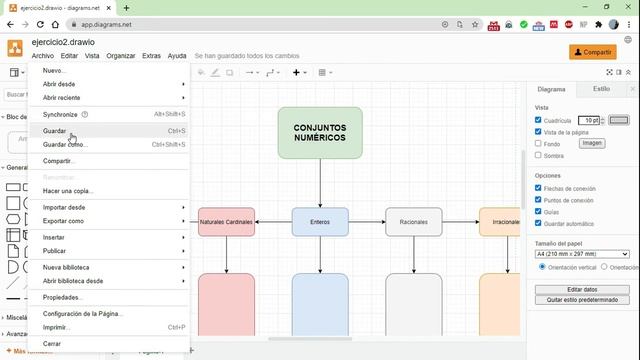Image resolution: width=640 pixels, height=360 pixels.
Task: Expand Abrir biblioteca desde submenu
Action: pyautogui.click(x=108, y=281)
